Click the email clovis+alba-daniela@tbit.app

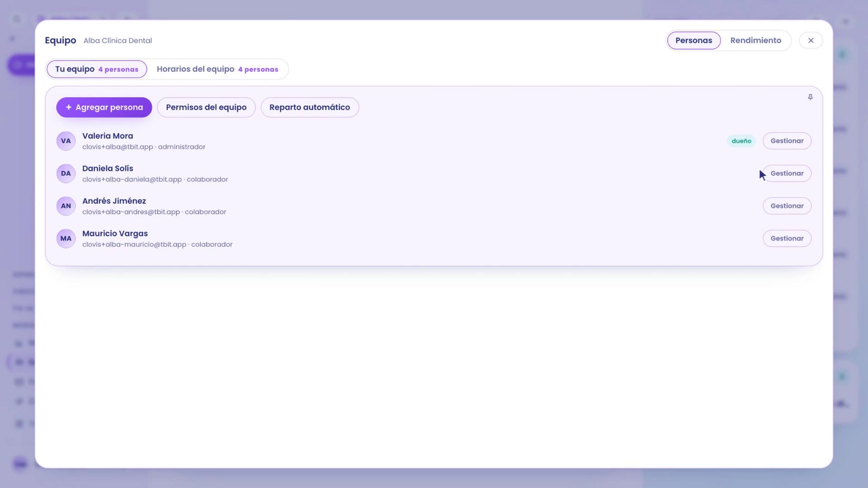point(132,179)
